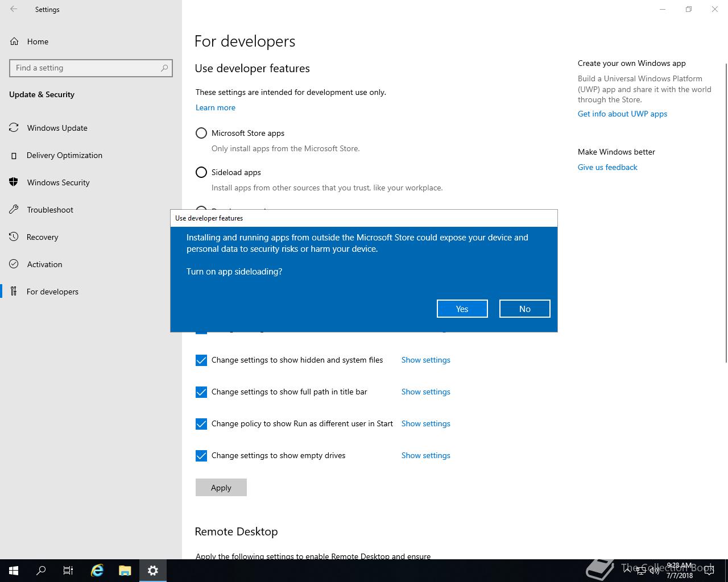Confirm sideloading with the Yes button

click(462, 309)
